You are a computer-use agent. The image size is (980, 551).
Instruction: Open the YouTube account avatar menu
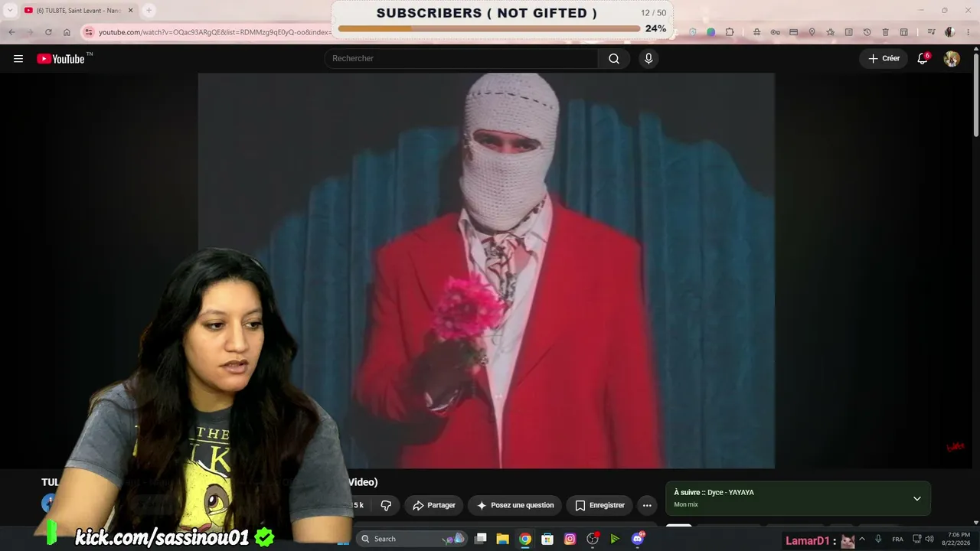click(x=952, y=59)
